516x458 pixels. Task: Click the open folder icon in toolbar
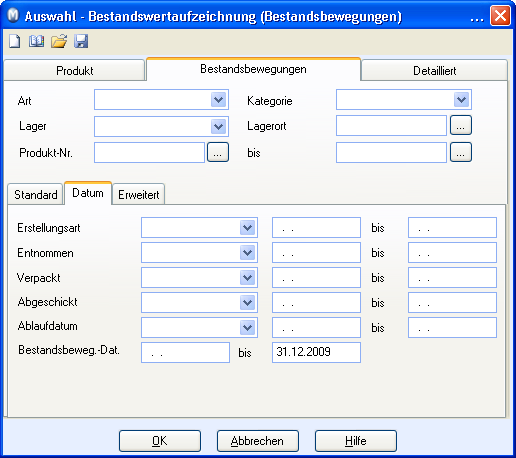tap(59, 41)
